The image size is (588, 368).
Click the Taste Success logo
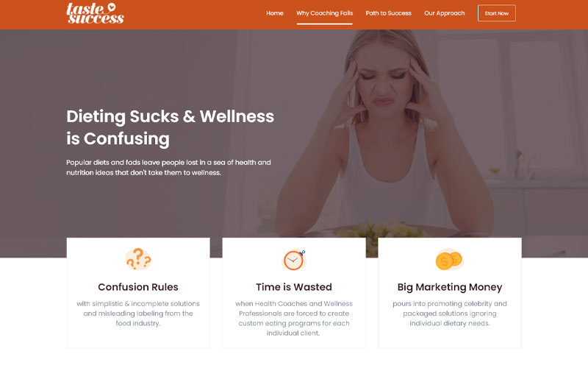tap(95, 13)
